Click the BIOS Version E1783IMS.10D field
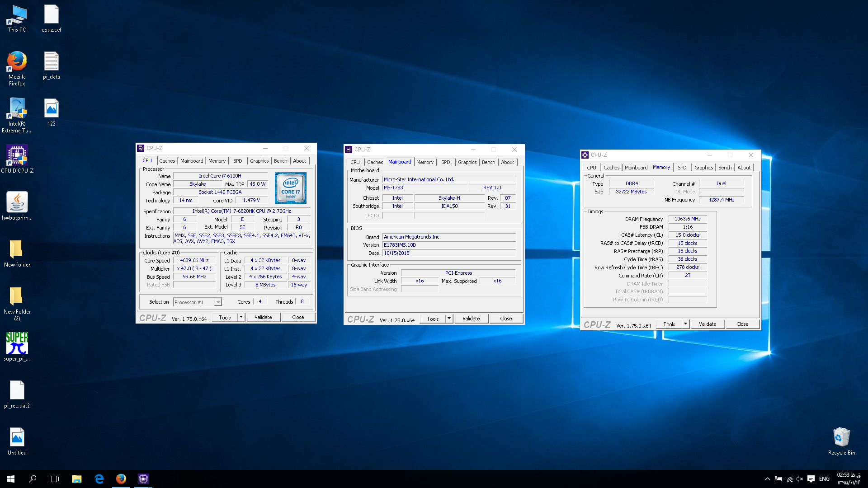Image resolution: width=868 pixels, height=488 pixels. (x=449, y=245)
